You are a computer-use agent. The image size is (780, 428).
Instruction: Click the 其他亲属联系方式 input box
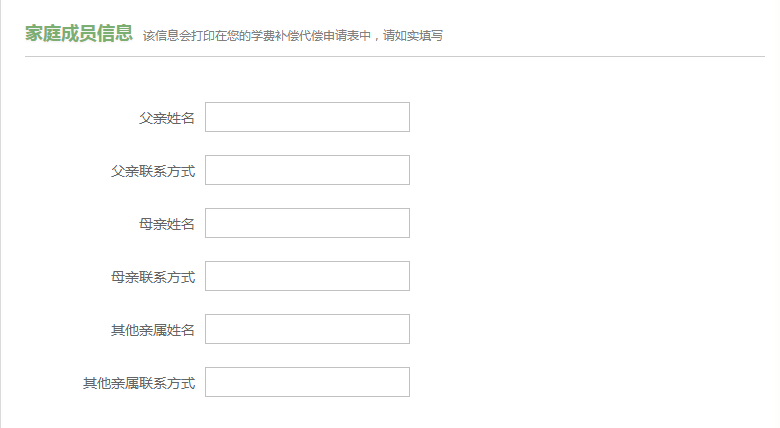coord(307,382)
